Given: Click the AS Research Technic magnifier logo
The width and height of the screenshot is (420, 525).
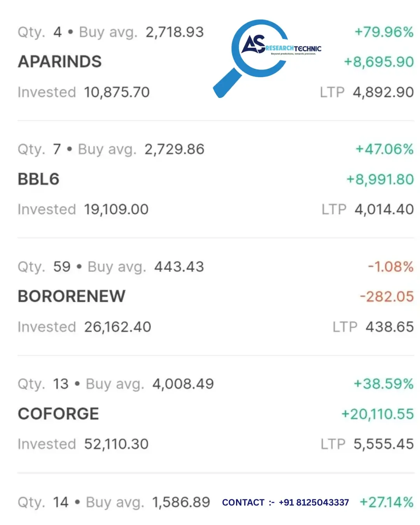Looking at the screenshot, I should coord(268,58).
